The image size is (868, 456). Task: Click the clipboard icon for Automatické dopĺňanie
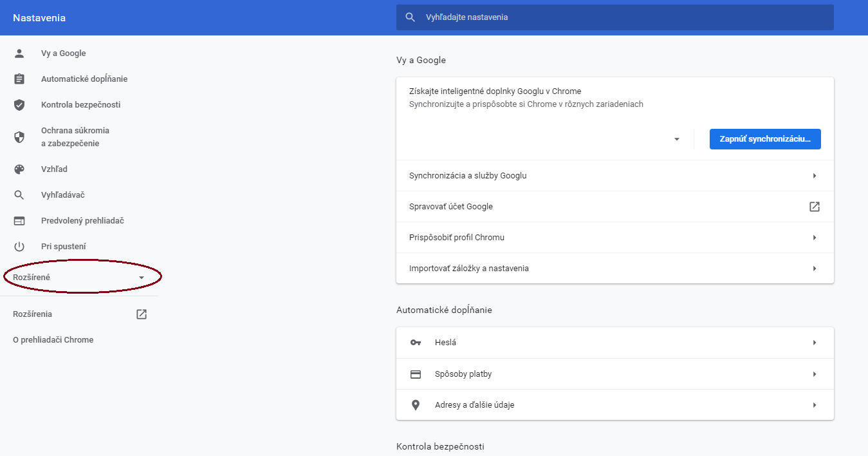point(19,79)
